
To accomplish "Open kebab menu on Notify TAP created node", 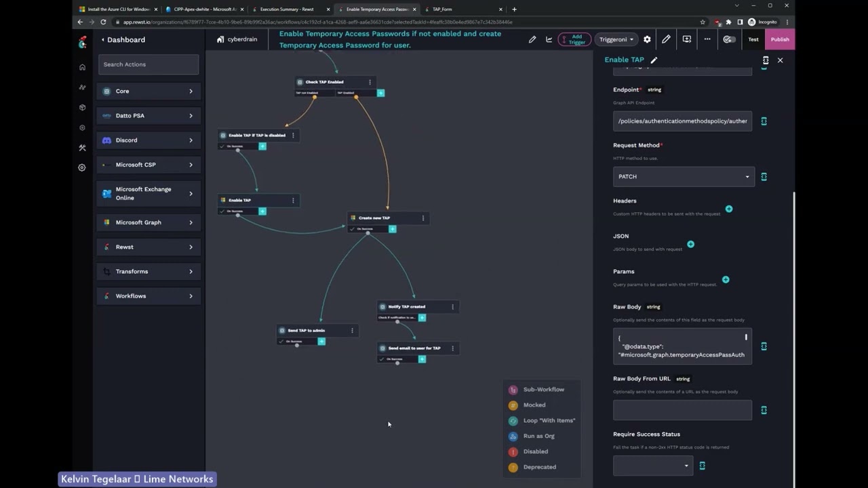I will (452, 307).
